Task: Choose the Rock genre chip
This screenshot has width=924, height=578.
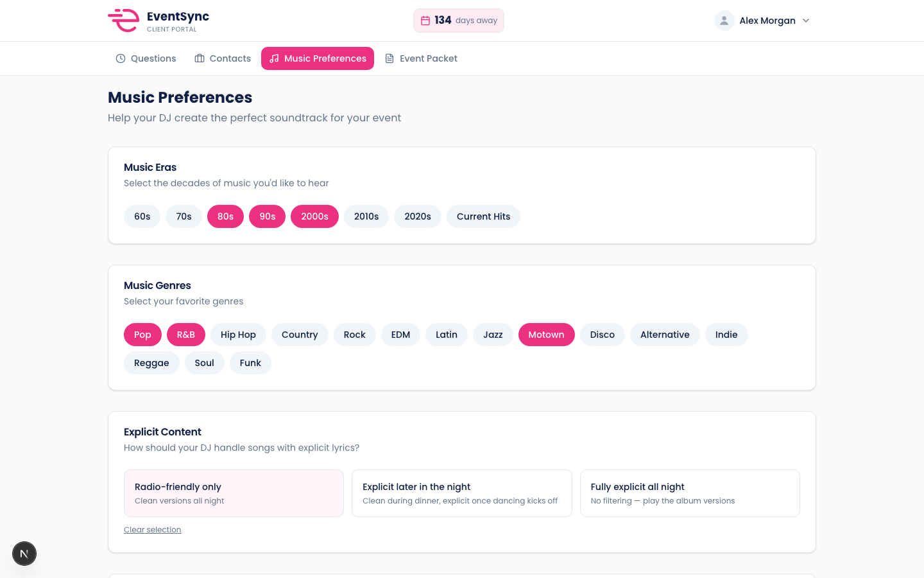Action: [x=355, y=335]
